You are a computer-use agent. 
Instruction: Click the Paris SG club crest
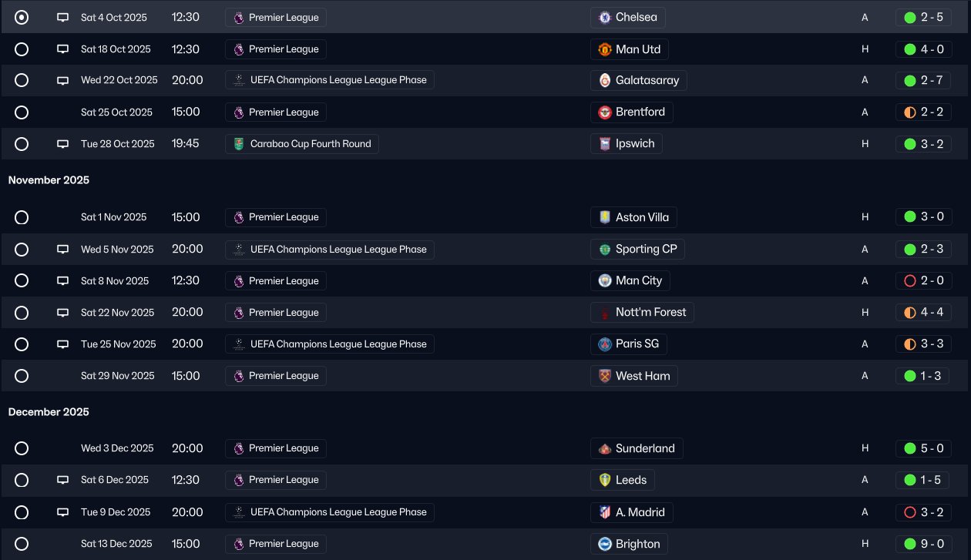605,344
